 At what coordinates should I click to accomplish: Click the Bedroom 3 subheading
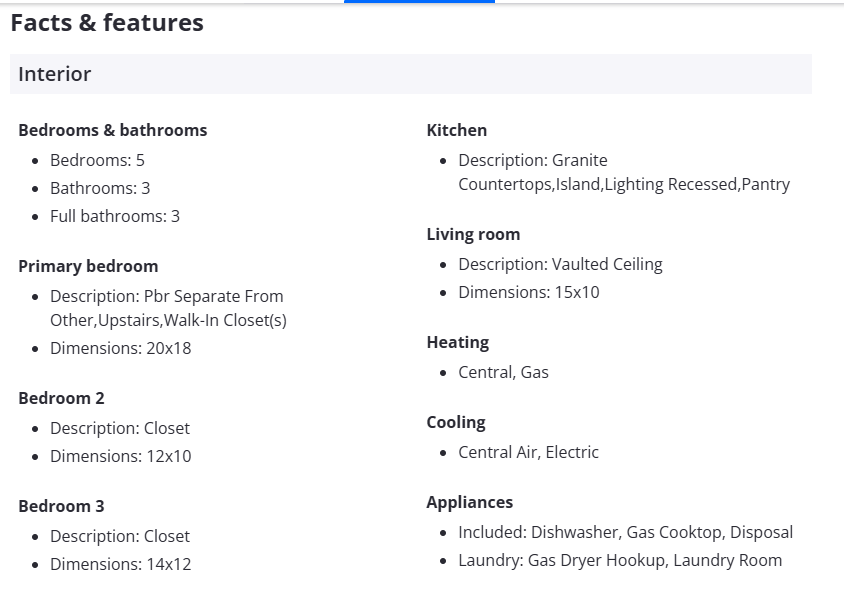coord(61,506)
